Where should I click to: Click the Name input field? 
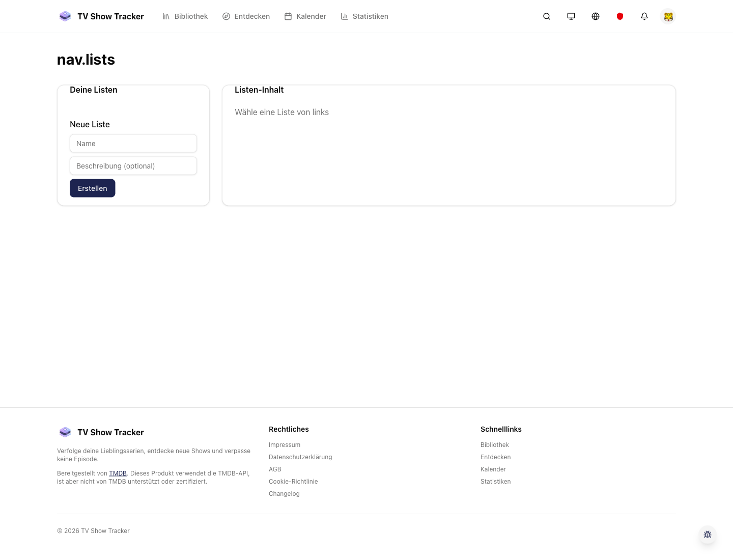click(x=133, y=143)
